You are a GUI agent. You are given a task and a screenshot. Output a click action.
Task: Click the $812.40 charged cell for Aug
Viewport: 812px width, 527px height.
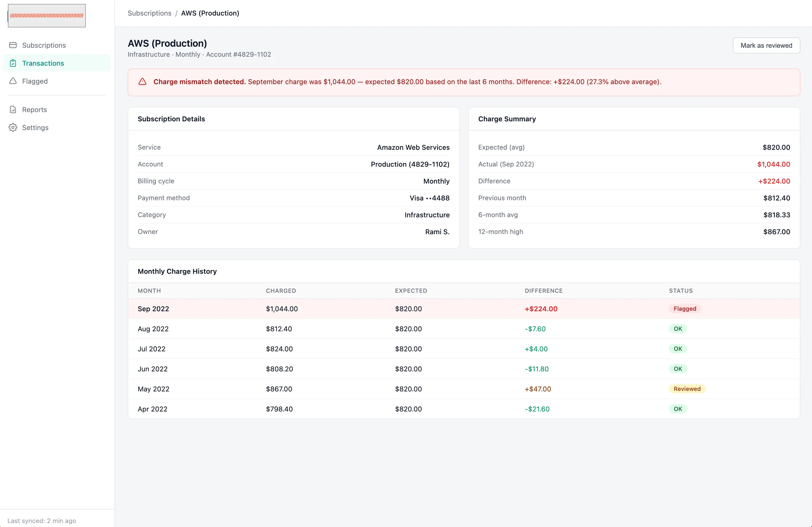coord(279,329)
